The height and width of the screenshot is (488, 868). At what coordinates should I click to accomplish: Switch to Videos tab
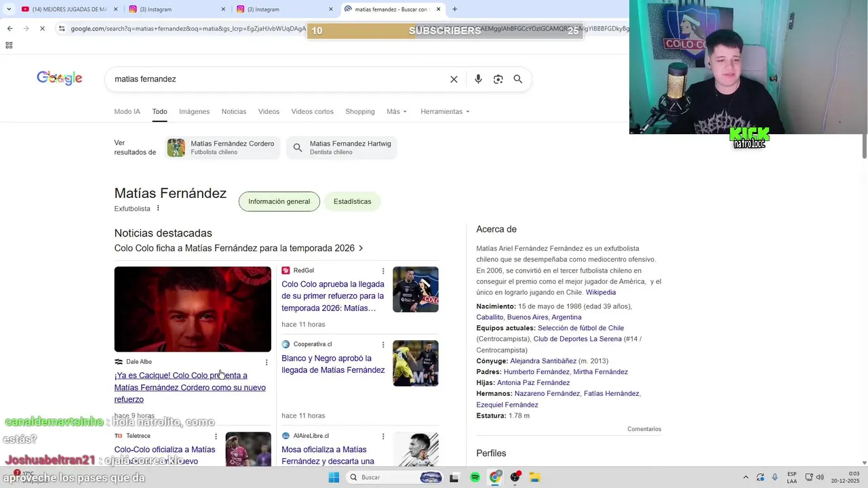(269, 112)
